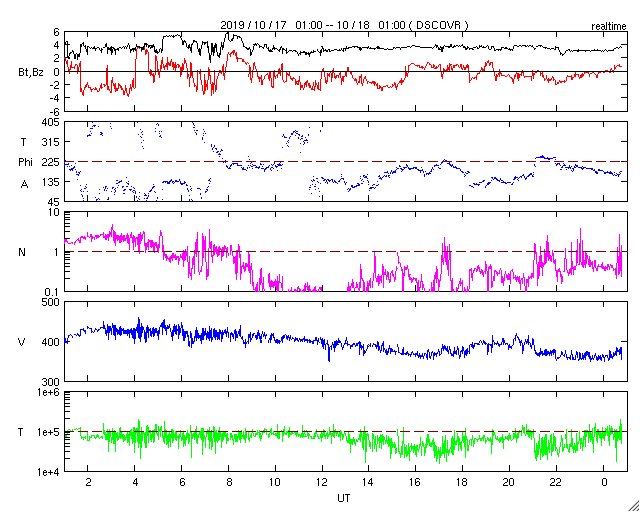Click the UT axis hour label '16'
Viewport: 640px width, 512px height.
416,481
